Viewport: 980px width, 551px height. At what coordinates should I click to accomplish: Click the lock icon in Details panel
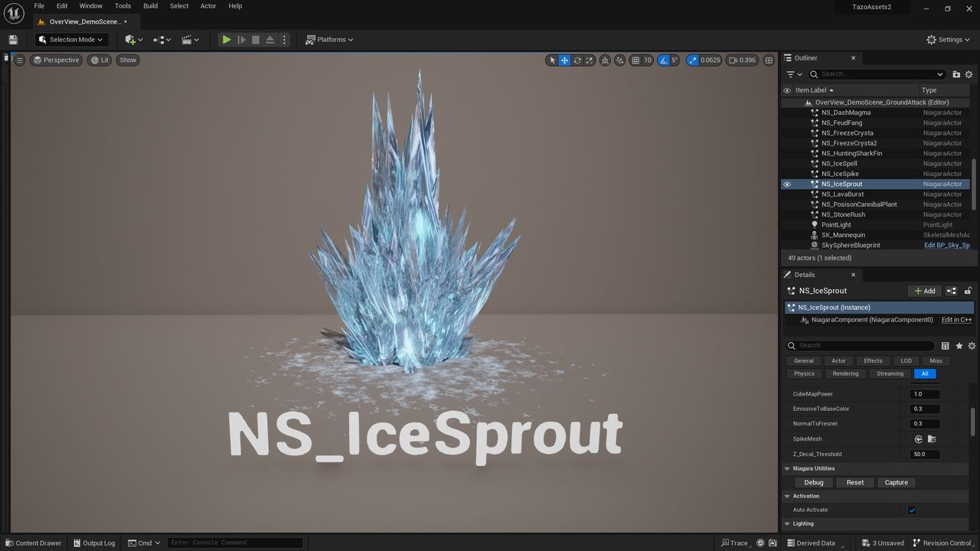coord(968,291)
